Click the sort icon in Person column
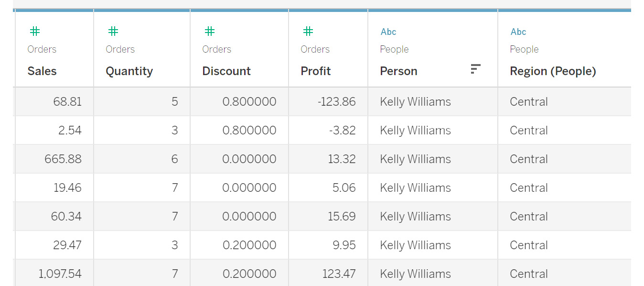This screenshot has height=286, width=644. (x=475, y=69)
